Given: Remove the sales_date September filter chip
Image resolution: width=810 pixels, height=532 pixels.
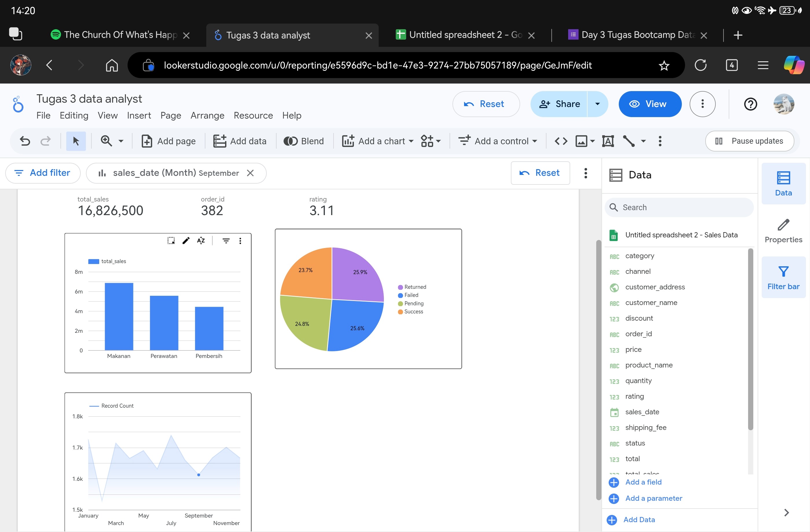Looking at the screenshot, I should coord(250,173).
